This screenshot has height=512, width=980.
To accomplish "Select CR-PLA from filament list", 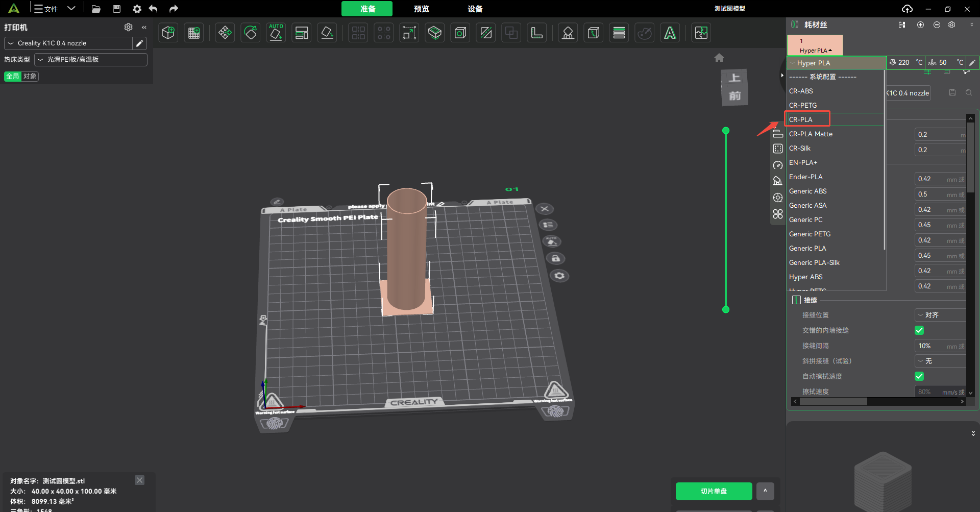I will [835, 119].
